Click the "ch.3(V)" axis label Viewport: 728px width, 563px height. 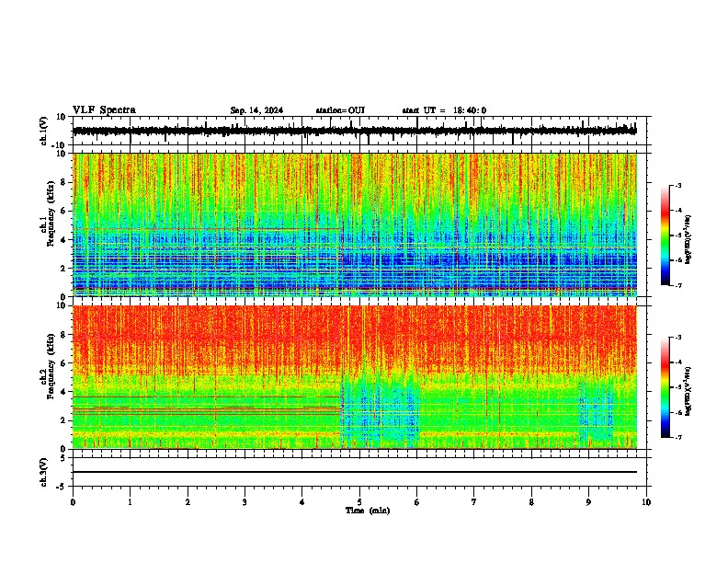[x=44, y=473]
